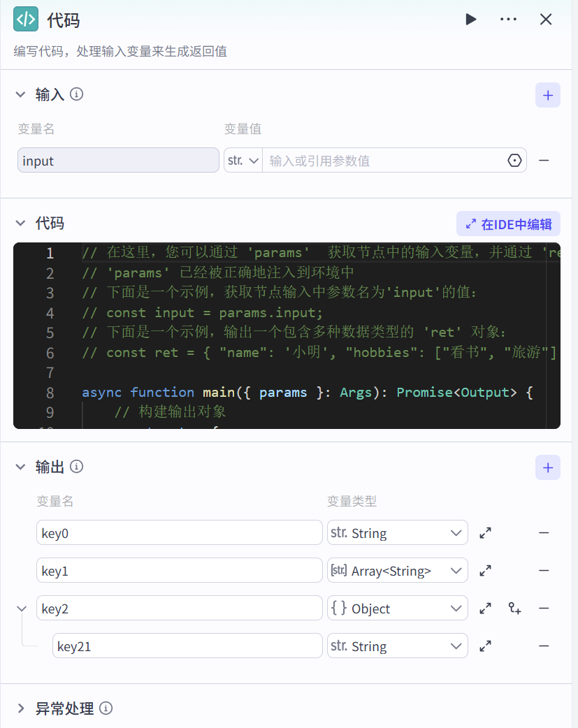Screen dimensions: 578x728
Task: Click the 在IDE中编辑 button
Action: pyautogui.click(x=508, y=224)
